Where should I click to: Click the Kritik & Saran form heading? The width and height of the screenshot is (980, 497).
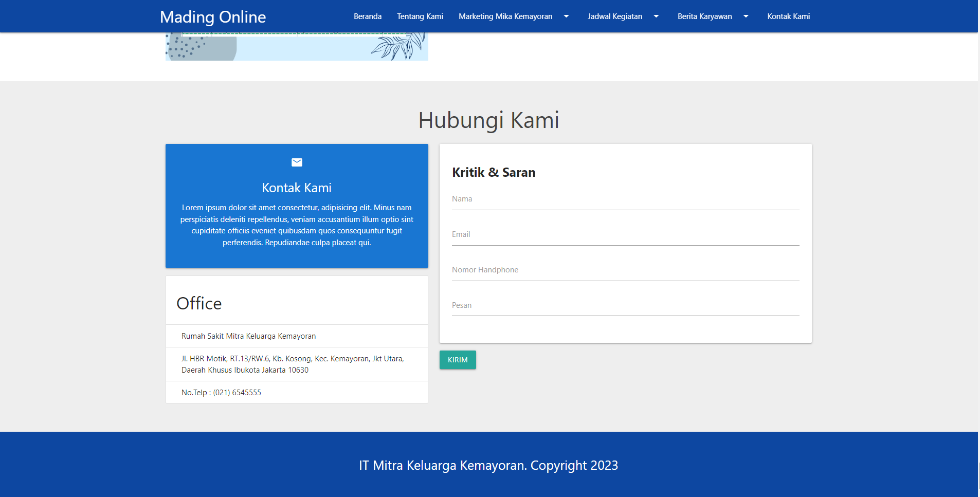point(494,172)
